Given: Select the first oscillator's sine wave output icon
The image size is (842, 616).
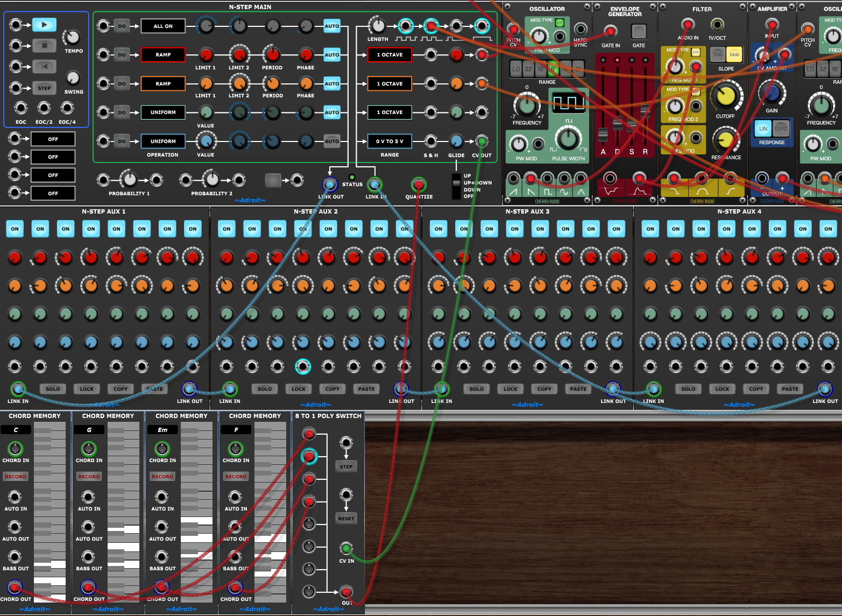Looking at the screenshot, I should [564, 192].
